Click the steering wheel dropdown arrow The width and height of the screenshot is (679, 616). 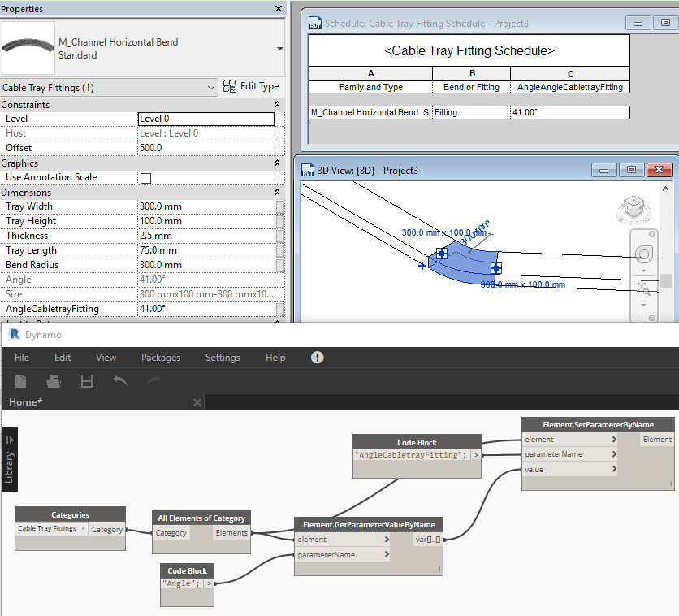coord(643,271)
